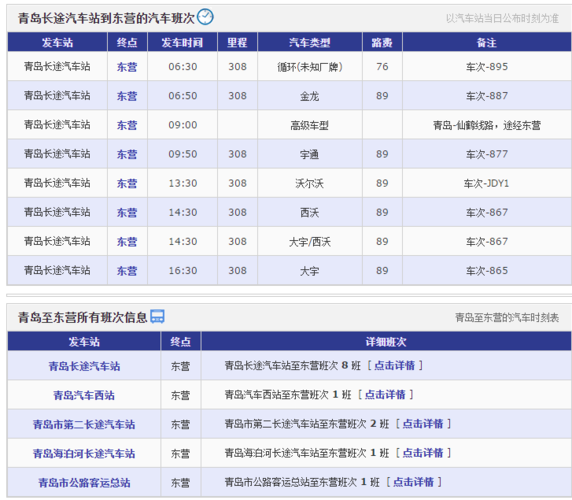
Task: Open 东营 link in the 09:50 row
Action: 127,154
